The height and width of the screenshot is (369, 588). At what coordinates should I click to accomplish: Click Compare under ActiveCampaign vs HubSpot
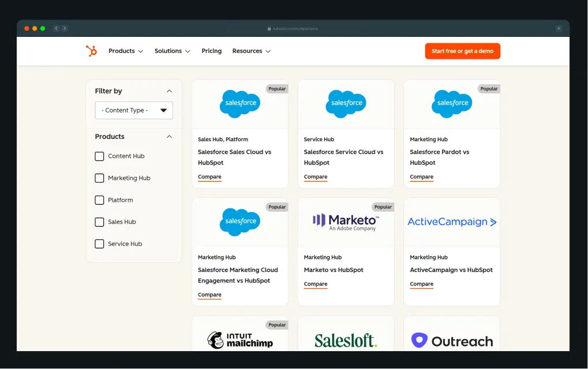point(421,284)
